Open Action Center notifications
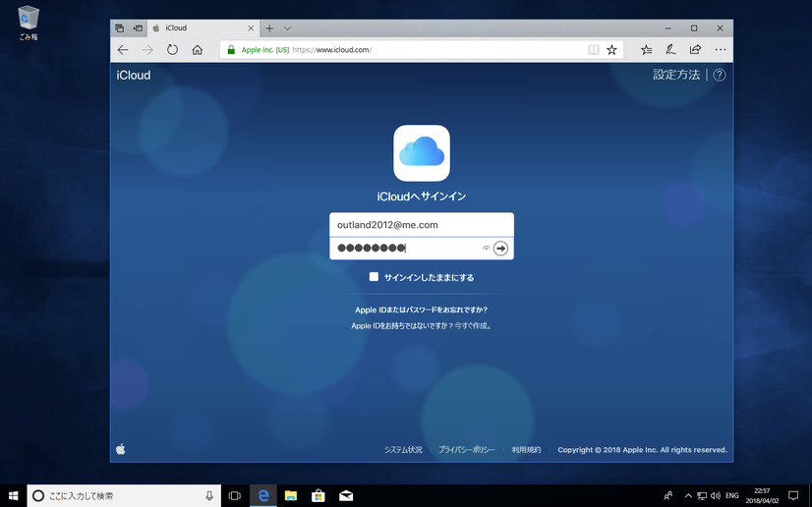 793,495
